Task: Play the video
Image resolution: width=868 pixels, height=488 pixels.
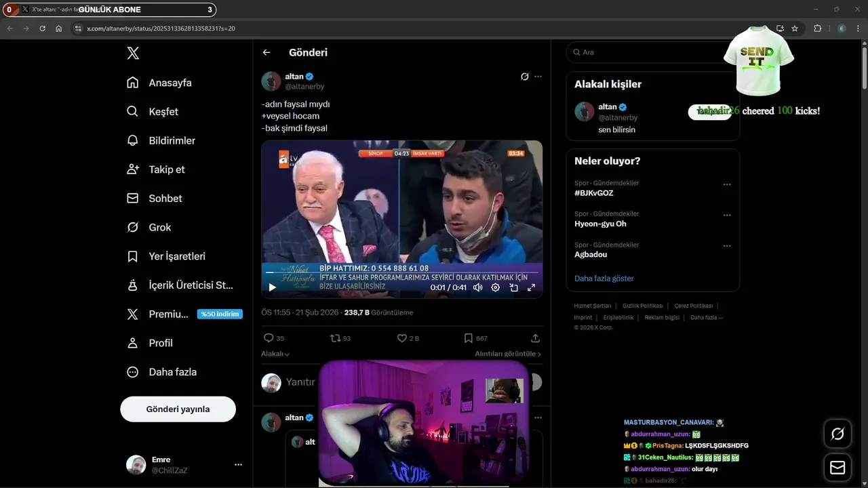Action: [x=273, y=287]
